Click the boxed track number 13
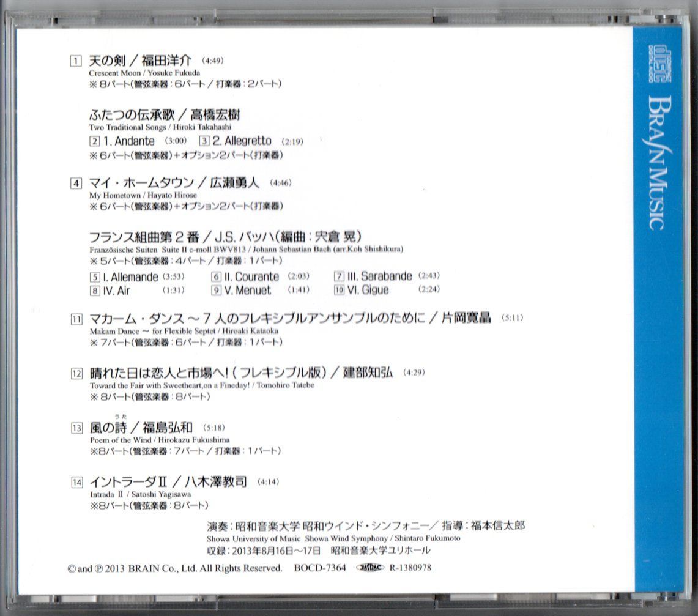 (76, 428)
